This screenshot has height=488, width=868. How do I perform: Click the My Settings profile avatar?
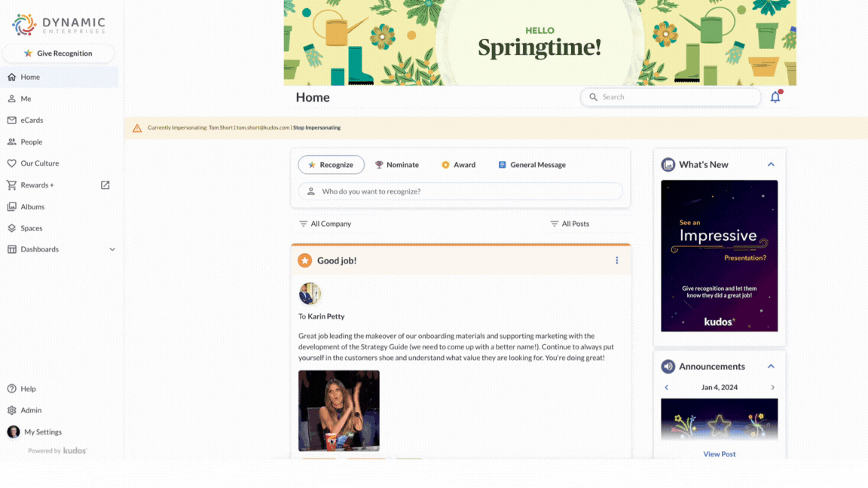tap(14, 432)
